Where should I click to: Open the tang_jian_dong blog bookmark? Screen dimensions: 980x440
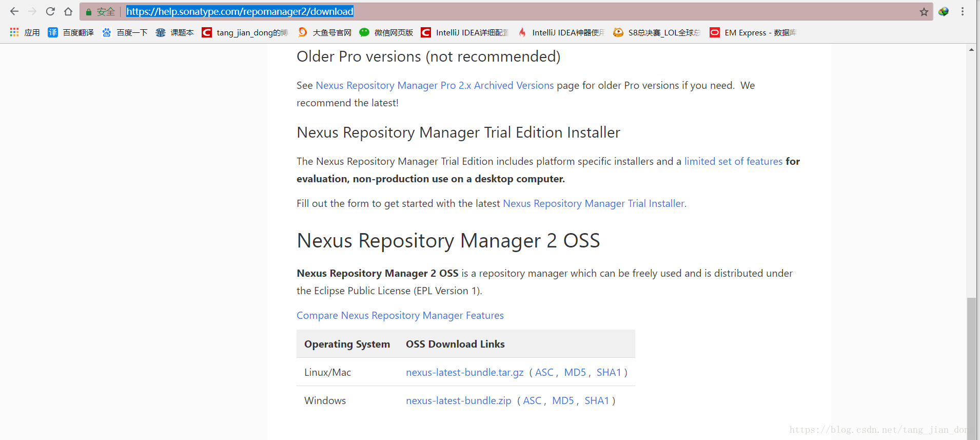[x=245, y=32]
